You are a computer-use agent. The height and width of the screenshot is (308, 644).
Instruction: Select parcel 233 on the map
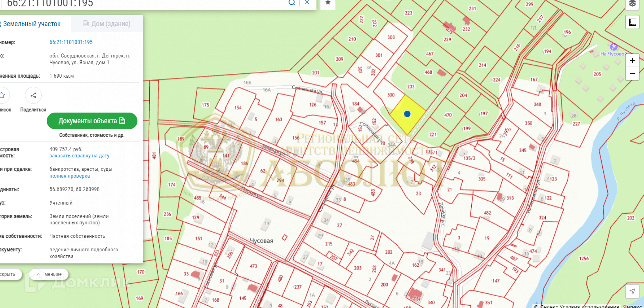click(x=411, y=86)
